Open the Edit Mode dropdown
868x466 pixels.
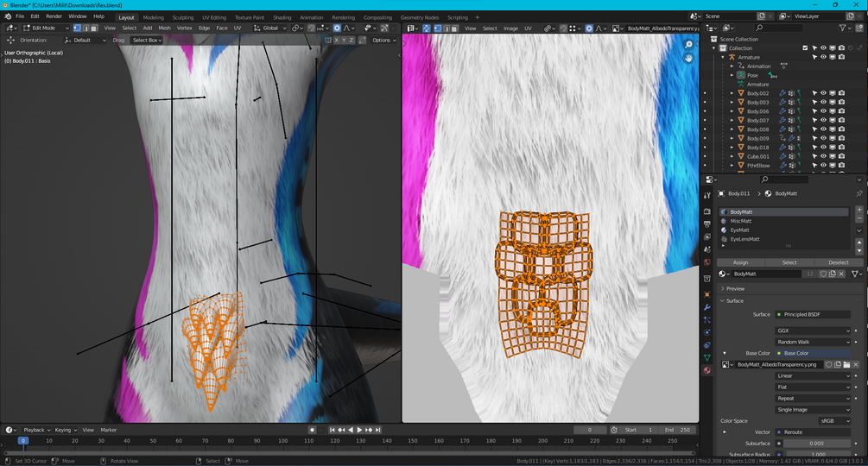46,28
